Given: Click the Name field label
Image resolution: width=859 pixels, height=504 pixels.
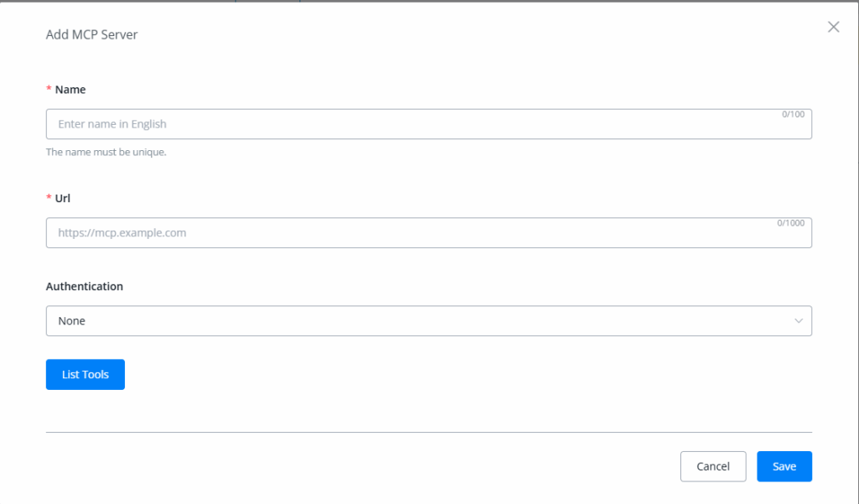Looking at the screenshot, I should point(70,89).
